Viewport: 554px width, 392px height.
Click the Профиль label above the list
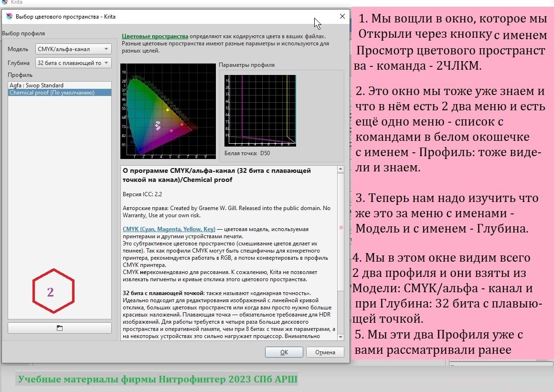20,75
